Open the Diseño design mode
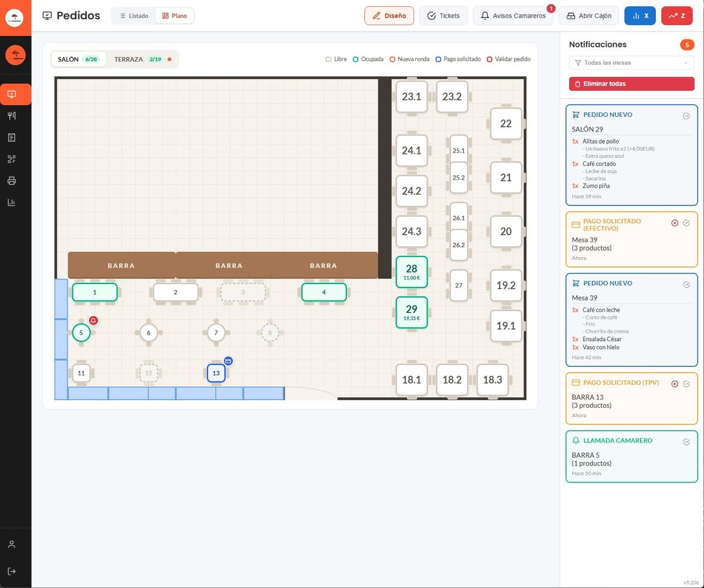The width and height of the screenshot is (704, 588). coord(390,16)
